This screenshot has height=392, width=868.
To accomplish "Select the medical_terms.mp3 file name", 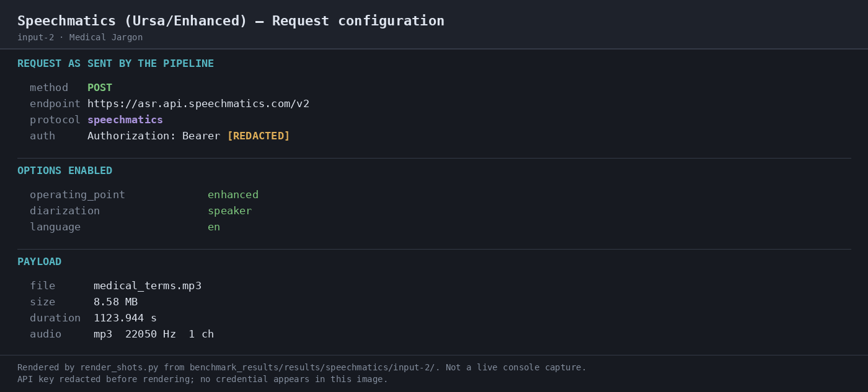I will pyautogui.click(x=148, y=286).
